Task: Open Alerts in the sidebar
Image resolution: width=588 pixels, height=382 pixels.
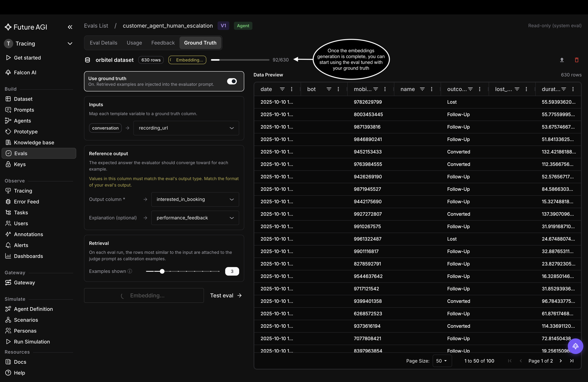Action: tap(39, 245)
